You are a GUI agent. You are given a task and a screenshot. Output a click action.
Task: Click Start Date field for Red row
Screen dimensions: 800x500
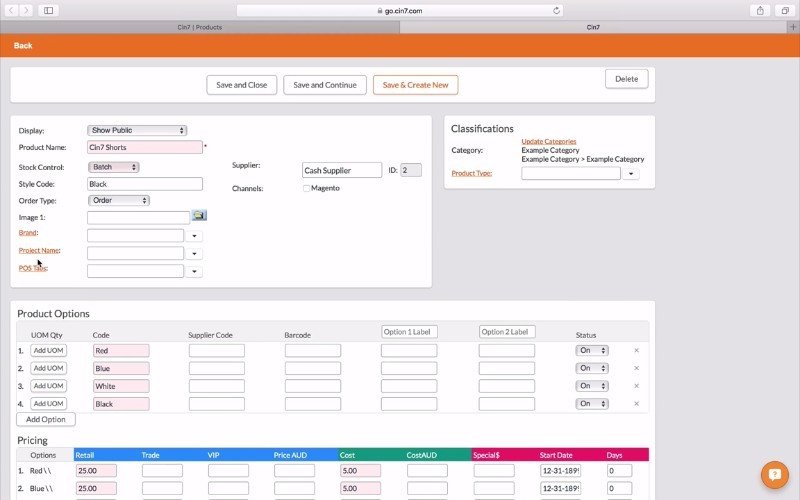(x=561, y=471)
